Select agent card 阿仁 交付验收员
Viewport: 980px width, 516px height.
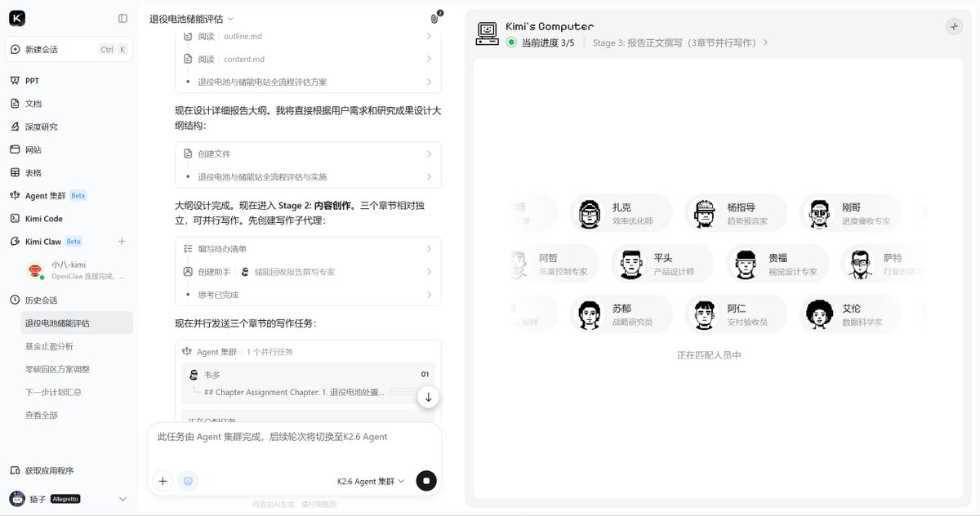[737, 314]
